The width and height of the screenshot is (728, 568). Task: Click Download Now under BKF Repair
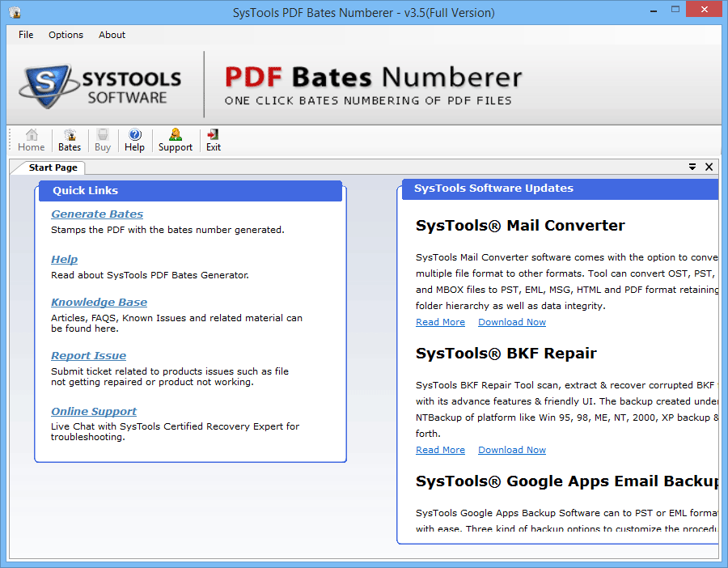tap(511, 450)
